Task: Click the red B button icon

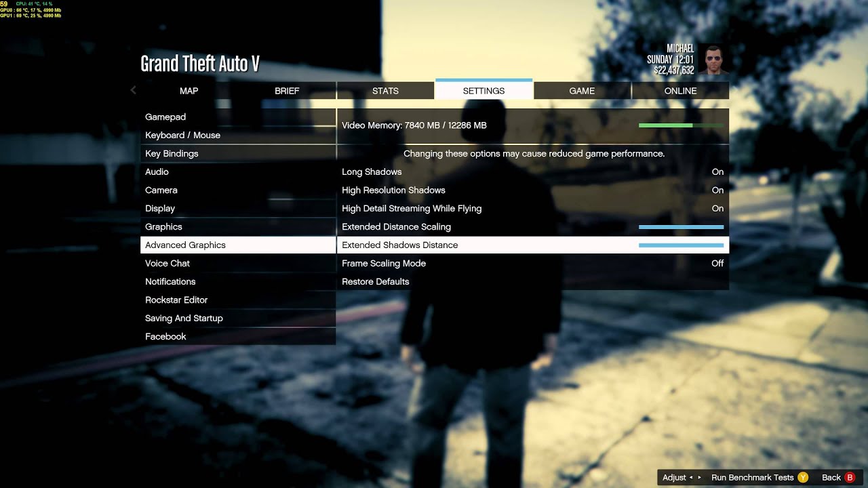Action: (x=850, y=477)
